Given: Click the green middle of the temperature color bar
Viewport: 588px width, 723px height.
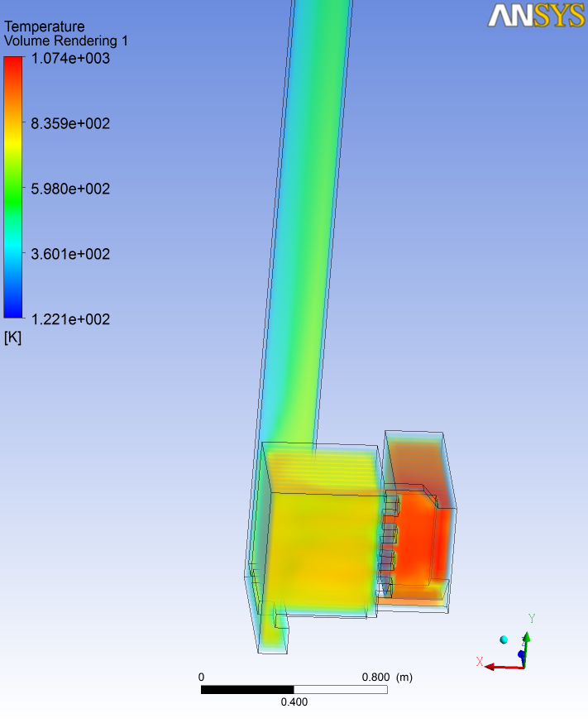Looking at the screenshot, I should (14, 189).
